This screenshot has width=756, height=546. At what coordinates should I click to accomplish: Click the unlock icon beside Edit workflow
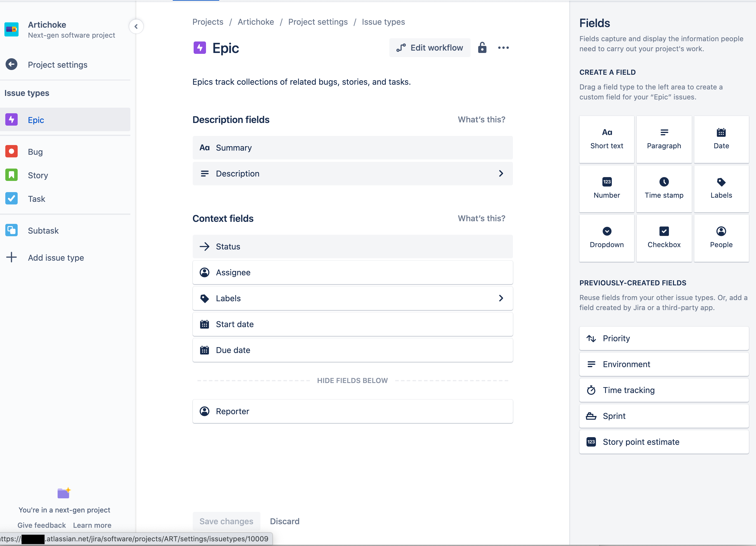[482, 48]
